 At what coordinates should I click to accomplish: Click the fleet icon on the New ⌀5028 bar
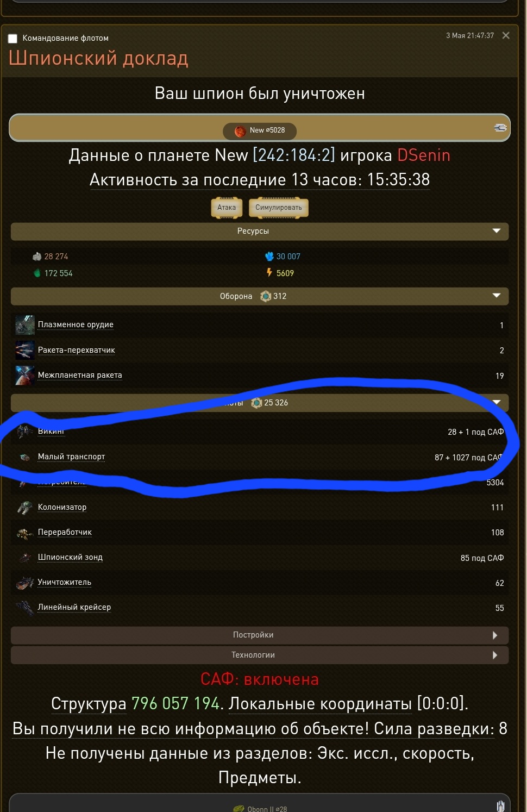click(x=500, y=128)
